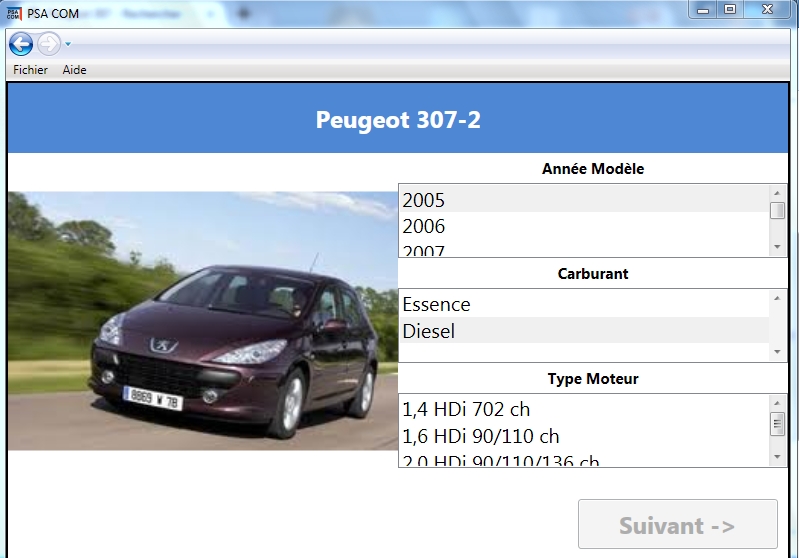799x558 pixels.
Task: Click the Carburant list down arrow
Action: pyautogui.click(x=777, y=352)
